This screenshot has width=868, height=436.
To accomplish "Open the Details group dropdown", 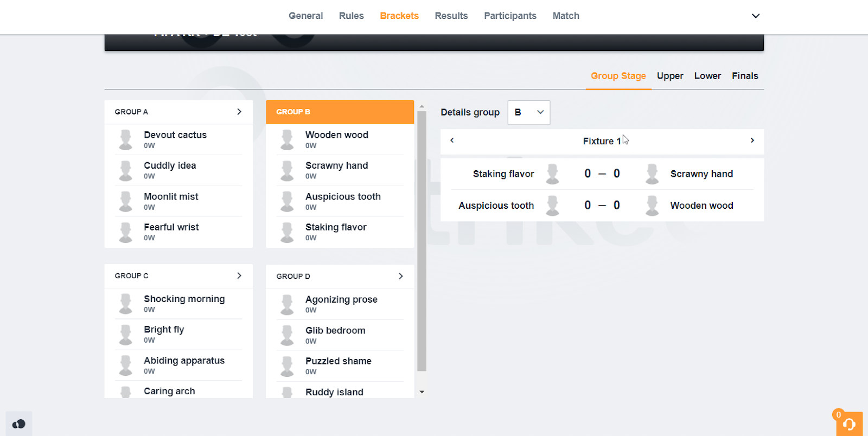I will tap(528, 112).
